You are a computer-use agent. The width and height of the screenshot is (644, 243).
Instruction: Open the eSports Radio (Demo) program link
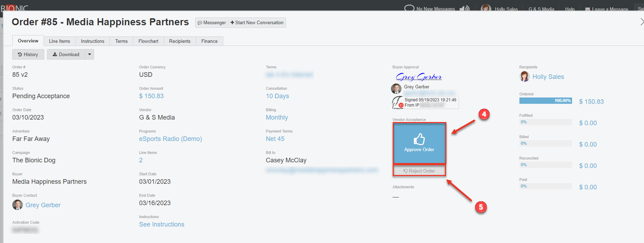[x=170, y=139]
